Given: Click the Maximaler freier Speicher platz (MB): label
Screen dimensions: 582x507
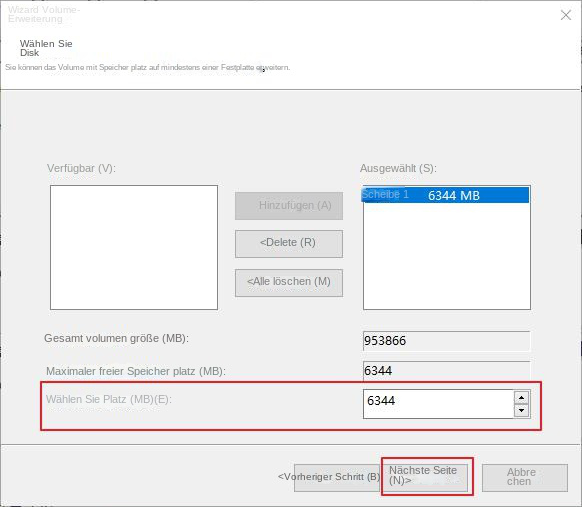Looking at the screenshot, I should pyautogui.click(x=136, y=371).
